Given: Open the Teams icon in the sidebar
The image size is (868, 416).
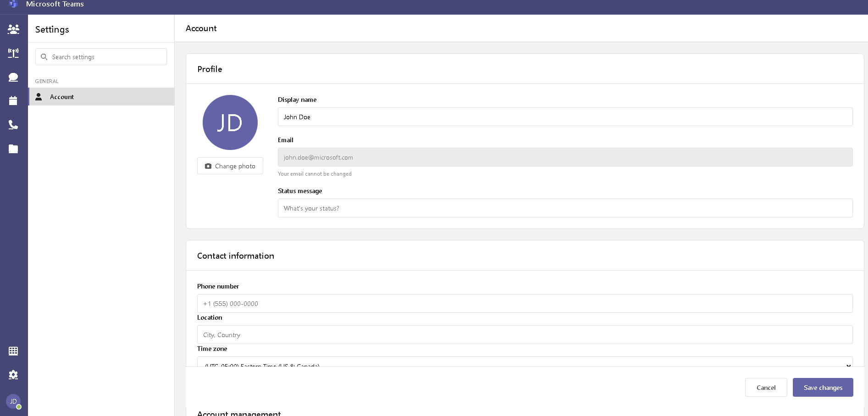Looking at the screenshot, I should (13, 29).
